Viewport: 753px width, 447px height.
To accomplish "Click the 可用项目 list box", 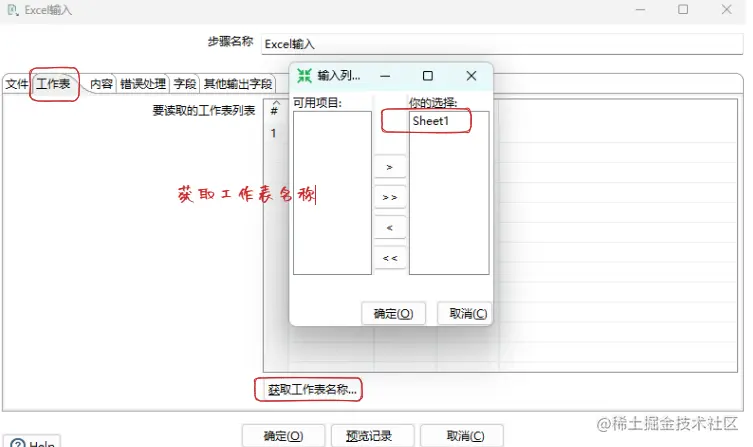I will coord(332,193).
